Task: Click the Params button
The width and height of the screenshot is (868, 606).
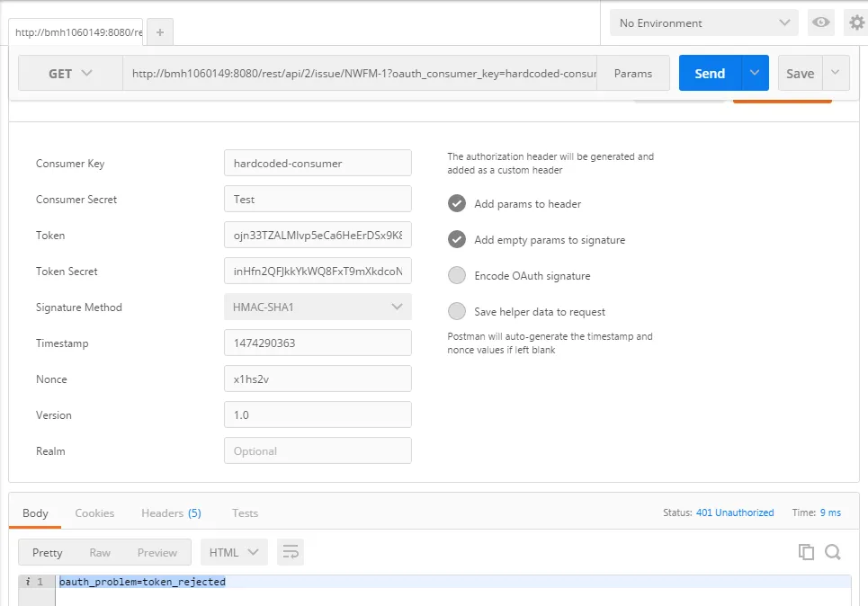Action: [x=633, y=74]
